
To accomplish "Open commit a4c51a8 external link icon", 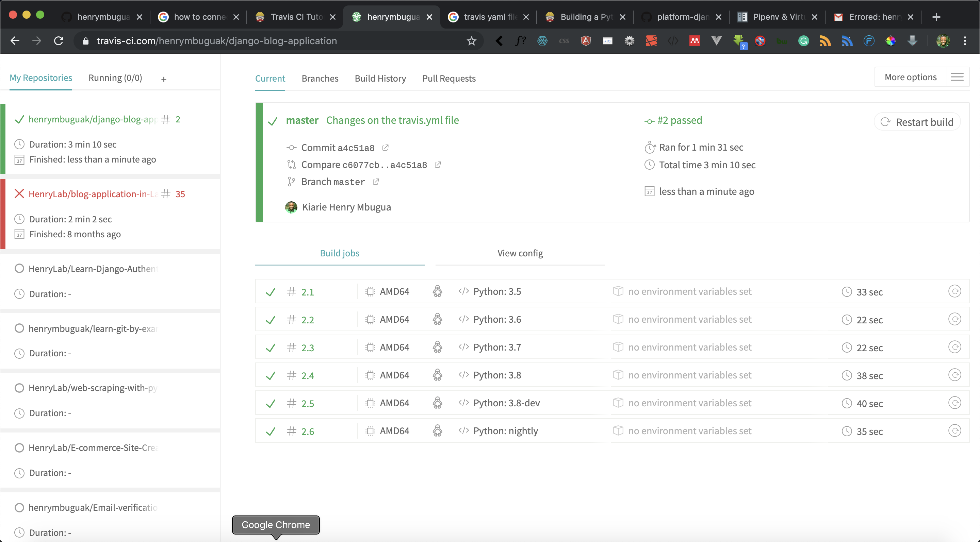I will 386,148.
